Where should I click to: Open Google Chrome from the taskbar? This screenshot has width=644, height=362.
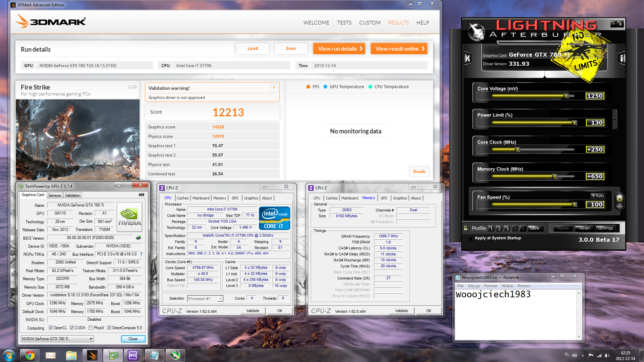click(30, 355)
